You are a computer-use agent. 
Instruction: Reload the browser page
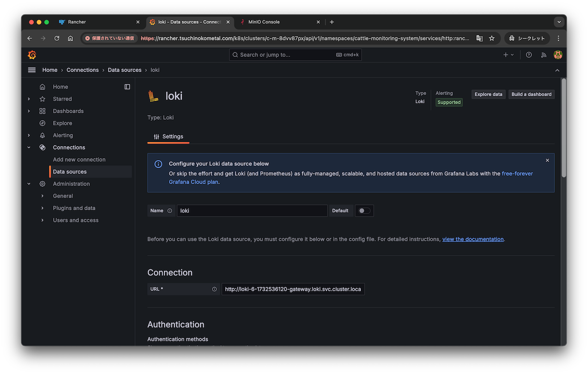pos(57,38)
